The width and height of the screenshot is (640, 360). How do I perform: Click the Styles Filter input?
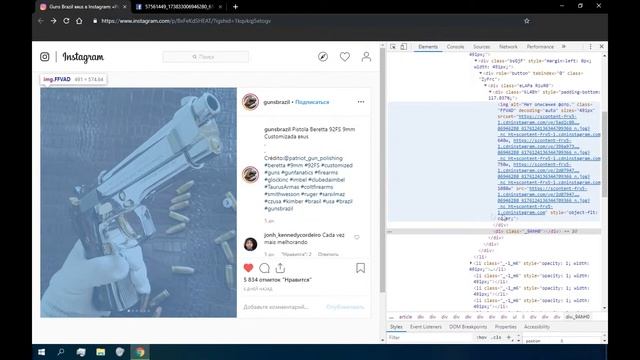(431, 338)
